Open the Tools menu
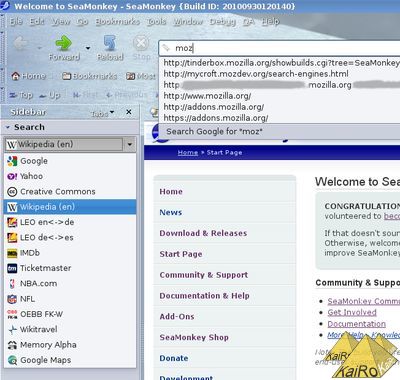Image resolution: width=400 pixels, height=380 pixels. (x=156, y=22)
